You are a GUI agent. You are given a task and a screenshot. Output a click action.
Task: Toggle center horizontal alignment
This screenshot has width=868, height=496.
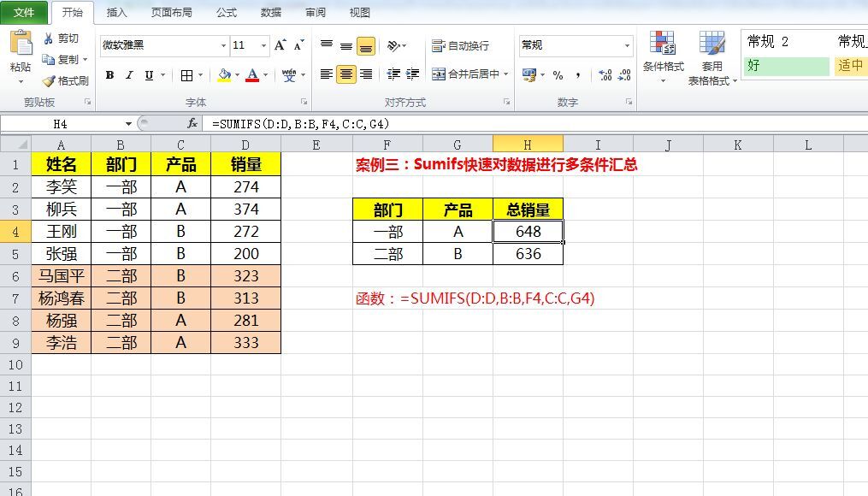[x=346, y=74]
